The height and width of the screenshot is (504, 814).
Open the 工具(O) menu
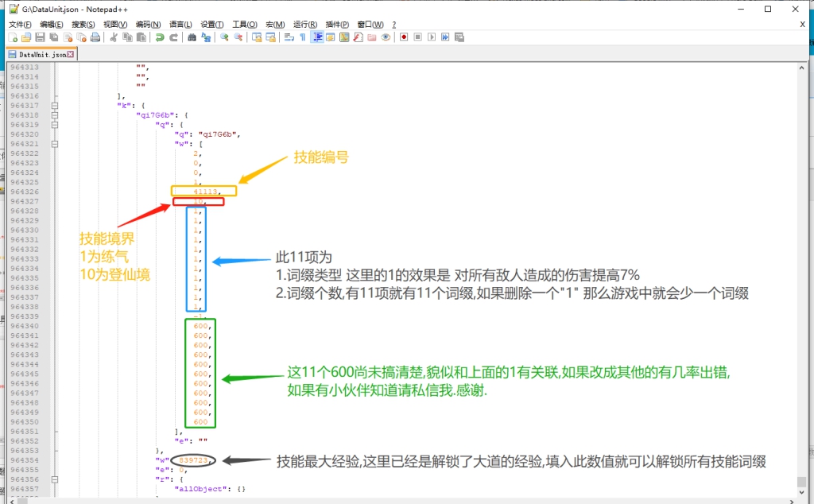245,25
